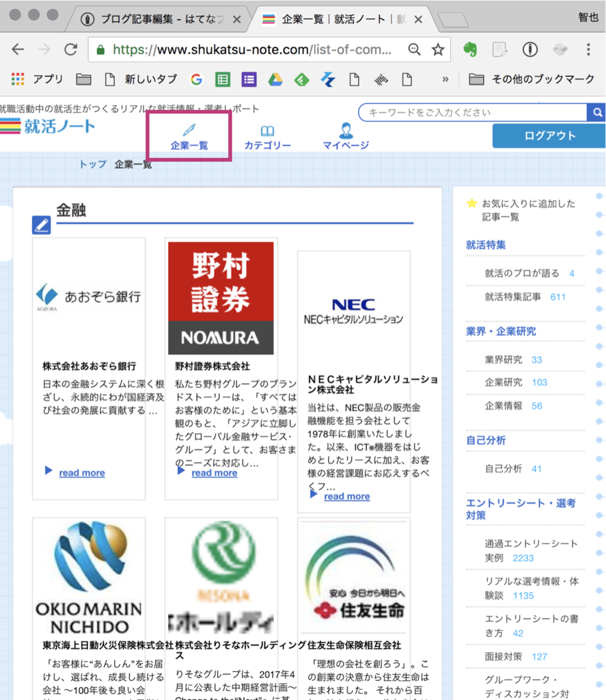Open a new browser tab
This screenshot has width=606, height=700.
[x=452, y=20]
